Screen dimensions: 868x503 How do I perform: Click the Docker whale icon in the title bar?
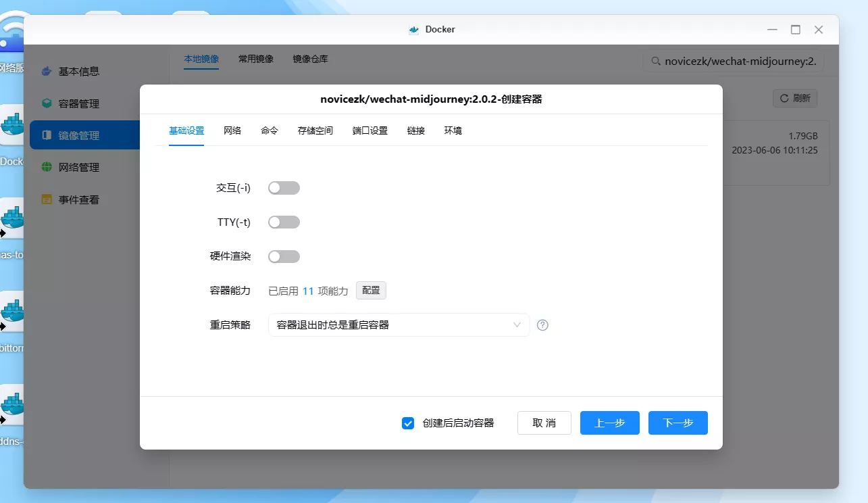click(414, 30)
